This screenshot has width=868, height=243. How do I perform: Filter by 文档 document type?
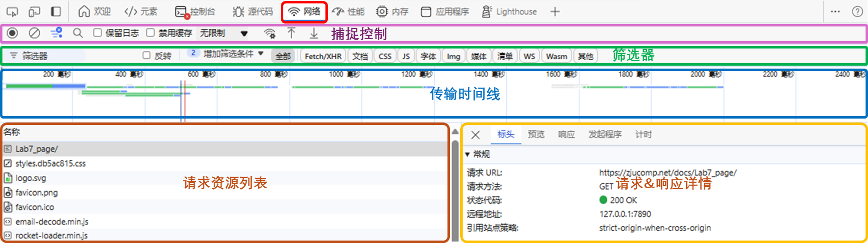point(360,56)
